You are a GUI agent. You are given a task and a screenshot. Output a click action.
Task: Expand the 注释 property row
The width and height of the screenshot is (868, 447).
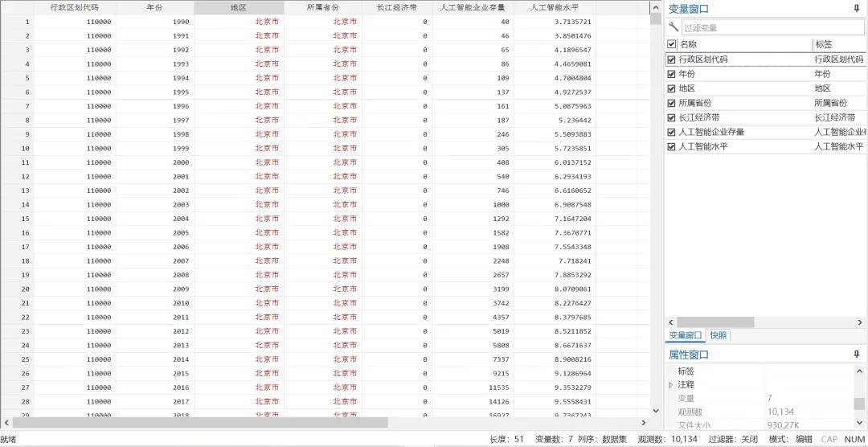(x=671, y=384)
